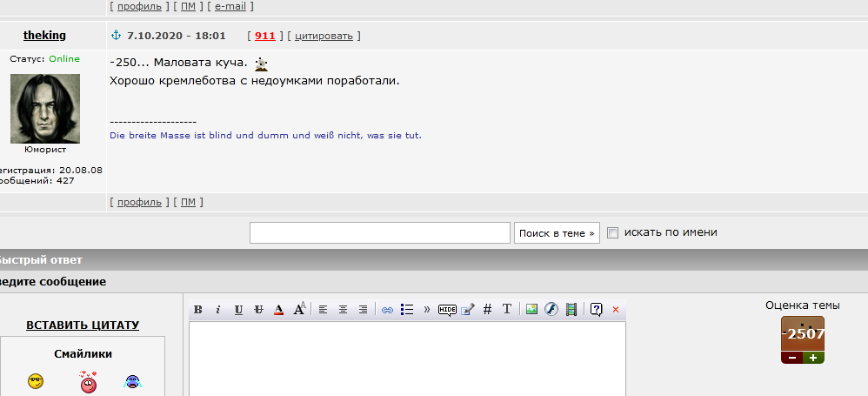Insert the red hearts smiley
The image size is (868, 396).
88,381
